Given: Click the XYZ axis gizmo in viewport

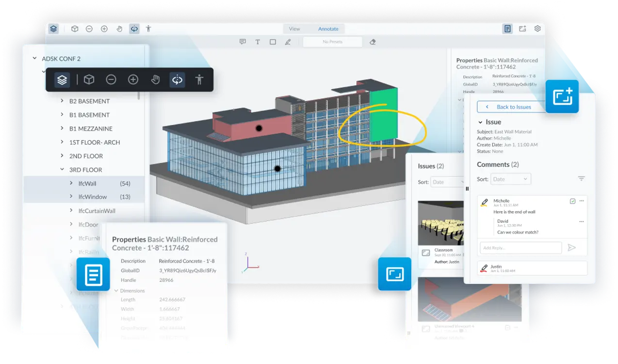Looking at the screenshot, I should (250, 262).
